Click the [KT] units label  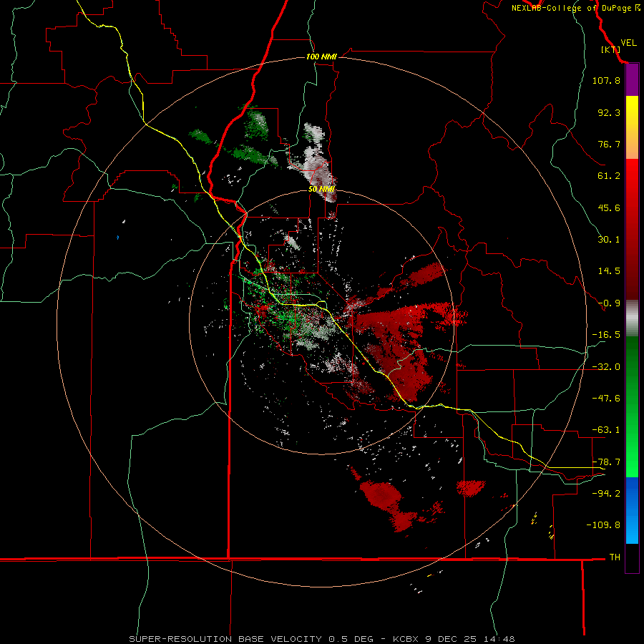point(610,49)
